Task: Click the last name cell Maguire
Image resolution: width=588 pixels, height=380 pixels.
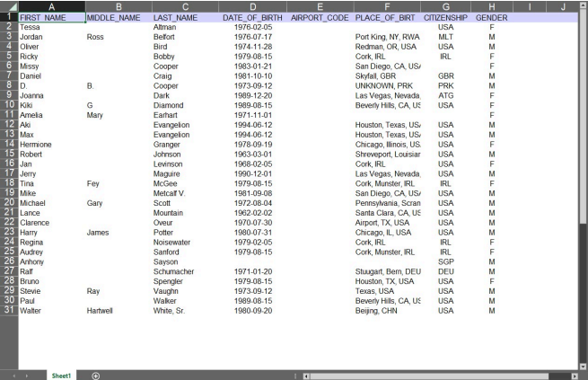Action: pos(185,173)
